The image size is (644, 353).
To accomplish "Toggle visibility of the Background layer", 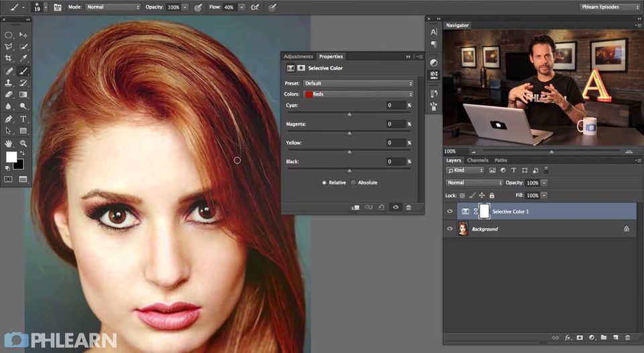I will pyautogui.click(x=450, y=229).
